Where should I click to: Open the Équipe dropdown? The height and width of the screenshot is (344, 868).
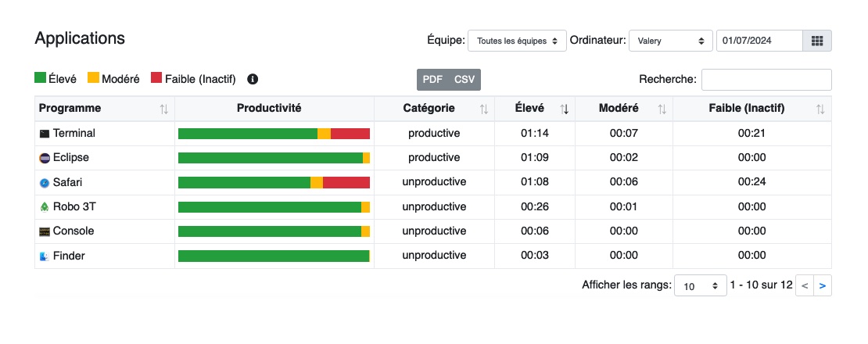pos(517,41)
